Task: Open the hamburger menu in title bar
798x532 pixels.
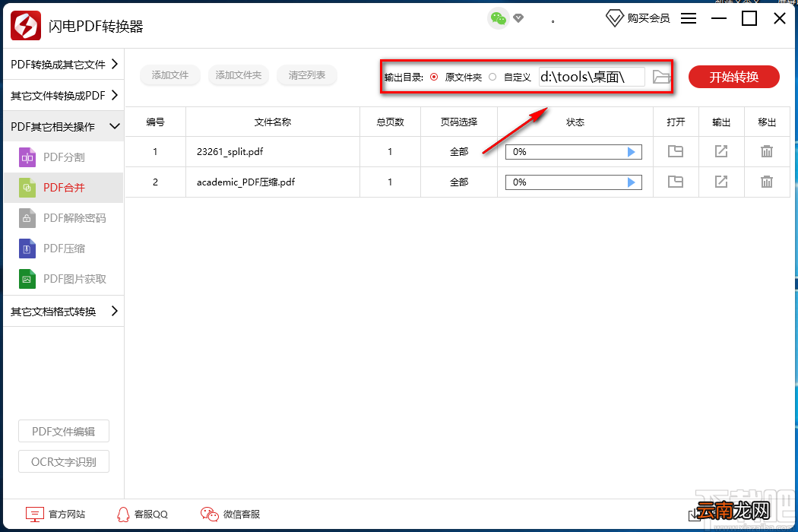Action: [689, 18]
